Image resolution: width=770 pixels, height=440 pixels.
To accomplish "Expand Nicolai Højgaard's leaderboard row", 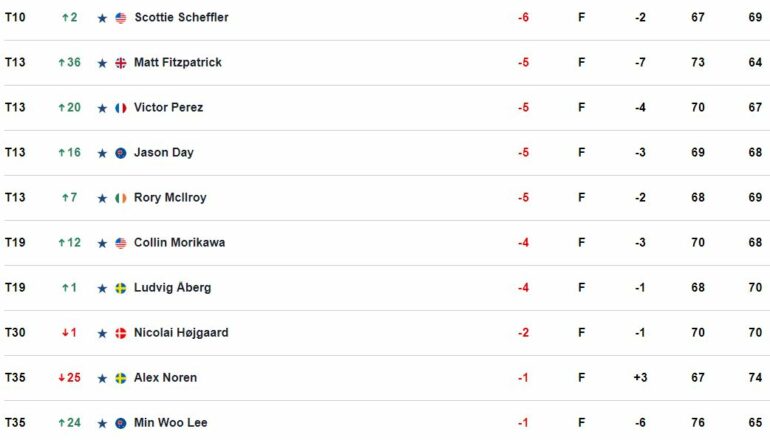I will tap(385, 333).
